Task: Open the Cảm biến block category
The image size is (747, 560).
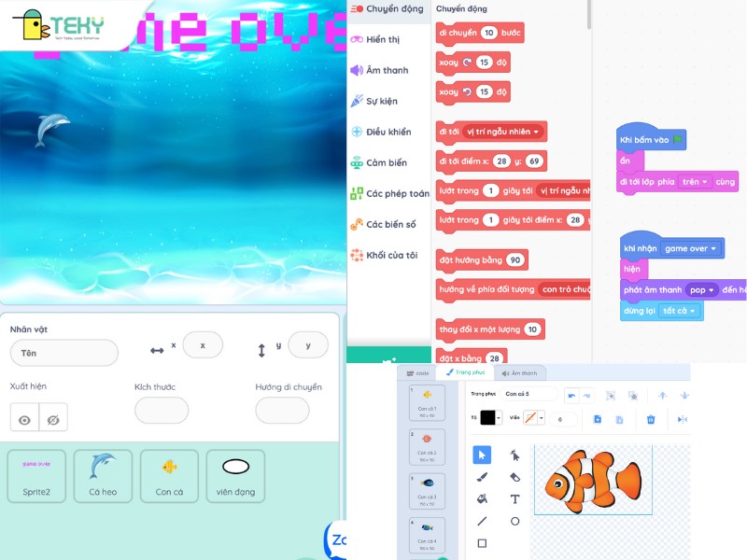Action: click(386, 162)
